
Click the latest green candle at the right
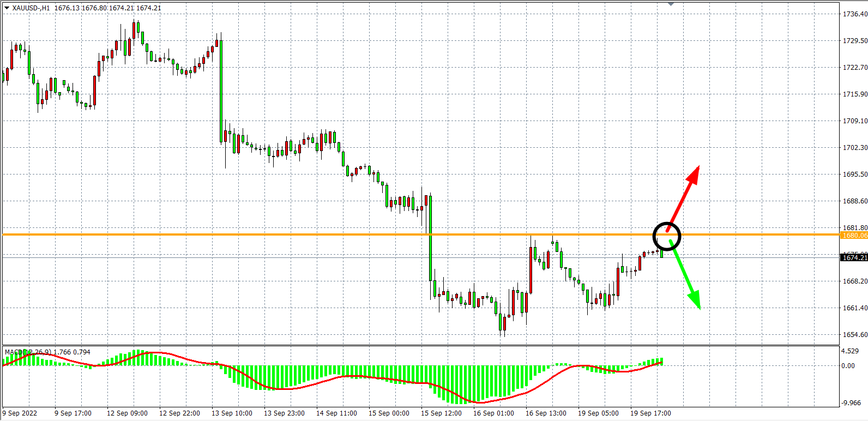coord(661,254)
